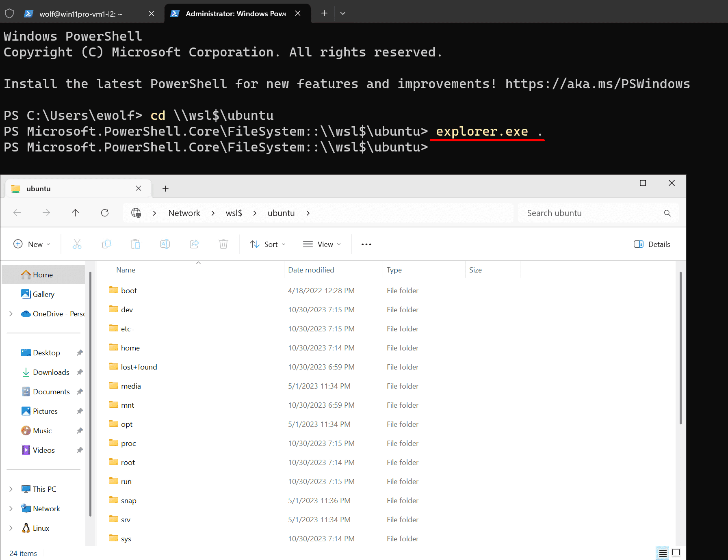Click the wsl$ breadcrumb link

pyautogui.click(x=234, y=213)
